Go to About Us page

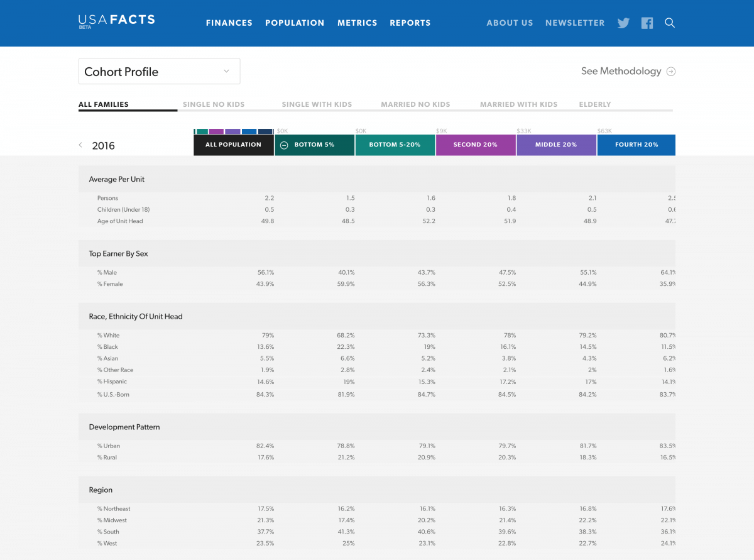tap(510, 23)
